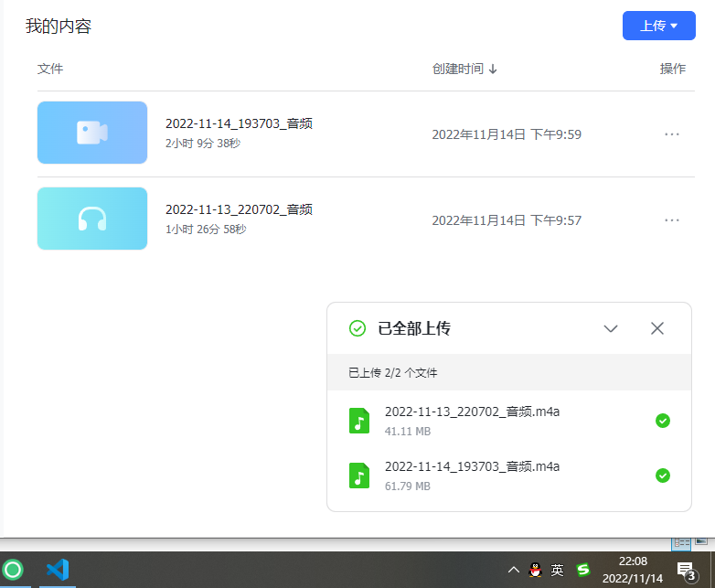Select uploaded item 2022-11-13_220702_音频.m4a text

click(472, 412)
